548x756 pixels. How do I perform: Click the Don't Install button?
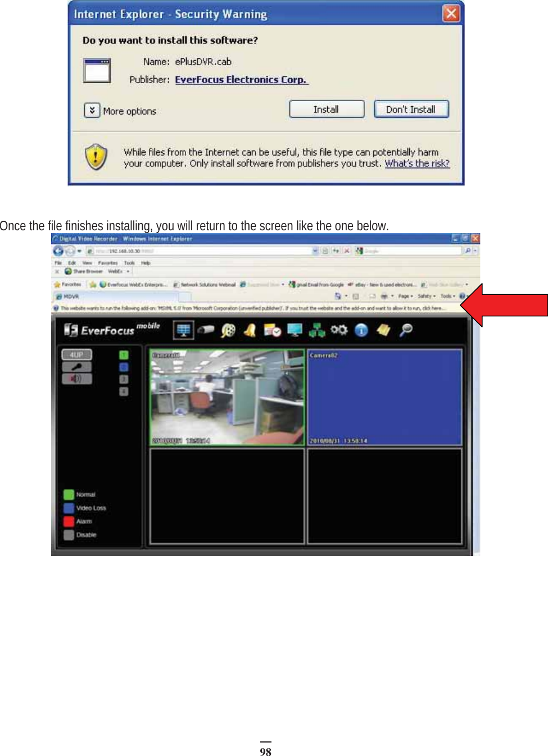click(411, 109)
